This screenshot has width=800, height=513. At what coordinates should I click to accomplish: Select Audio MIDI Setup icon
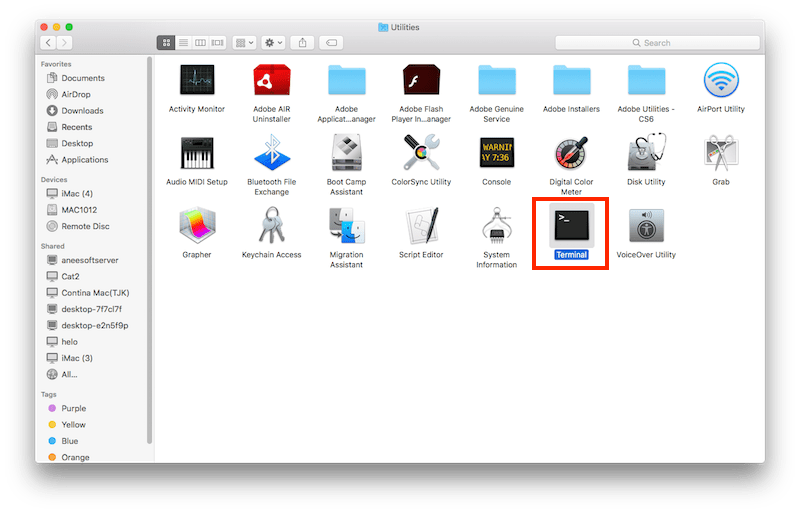[x=197, y=153]
